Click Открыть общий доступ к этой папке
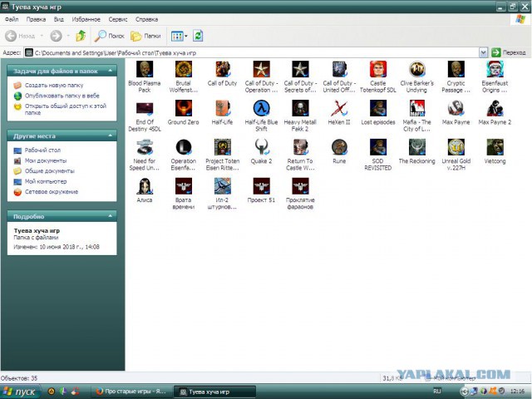 [x=66, y=109]
